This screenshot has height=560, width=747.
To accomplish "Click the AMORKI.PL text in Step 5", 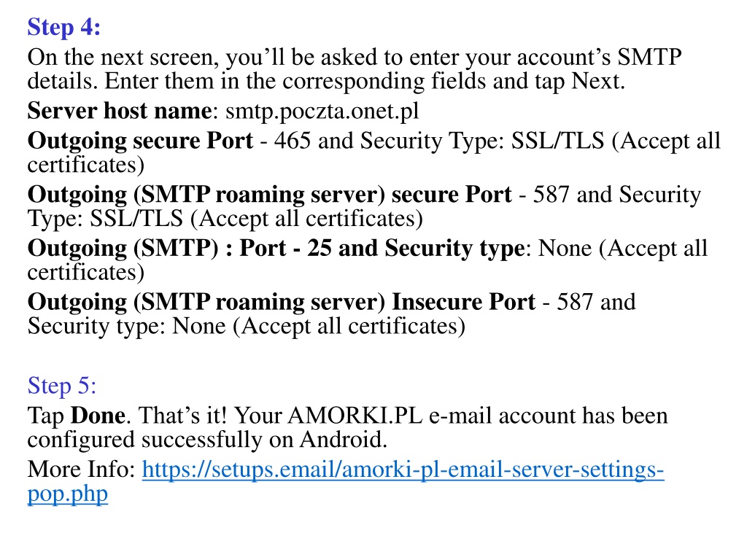I will (355, 416).
